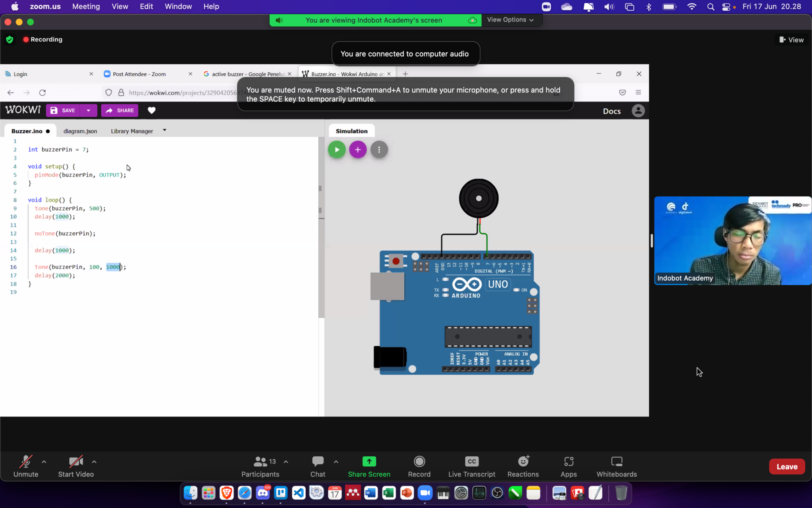Click the Live Transcript CC icon
Image resolution: width=812 pixels, height=508 pixels.
471,462
